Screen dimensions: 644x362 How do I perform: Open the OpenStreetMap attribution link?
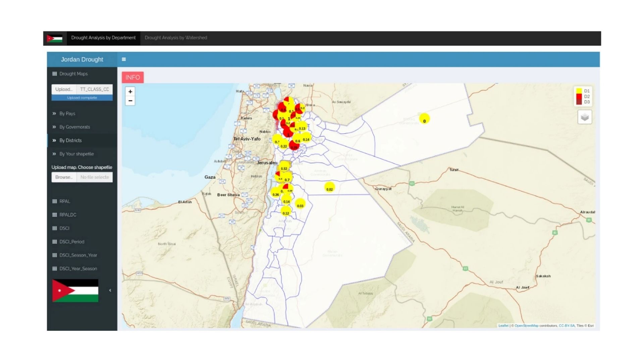click(x=526, y=326)
